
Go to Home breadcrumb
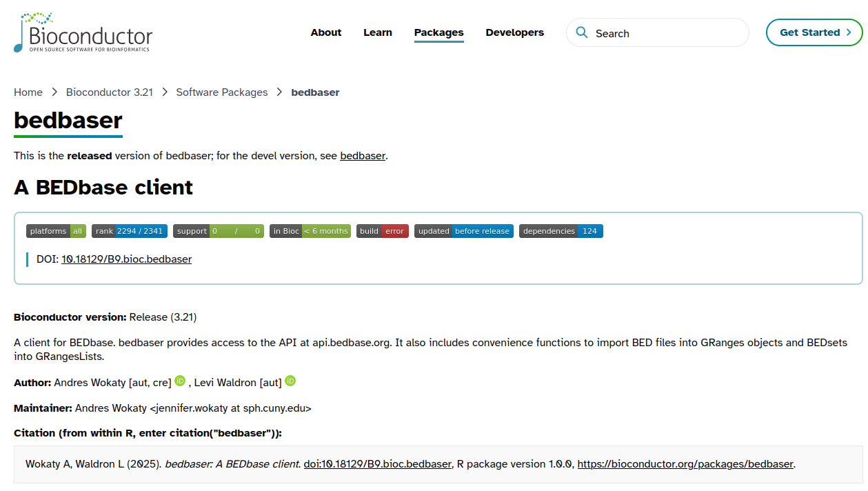(x=28, y=92)
